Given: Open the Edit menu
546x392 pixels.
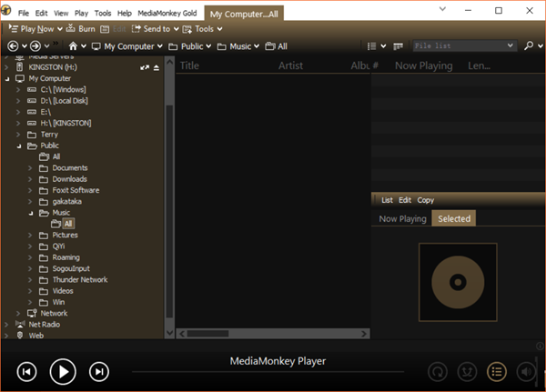Looking at the screenshot, I should 41,14.
